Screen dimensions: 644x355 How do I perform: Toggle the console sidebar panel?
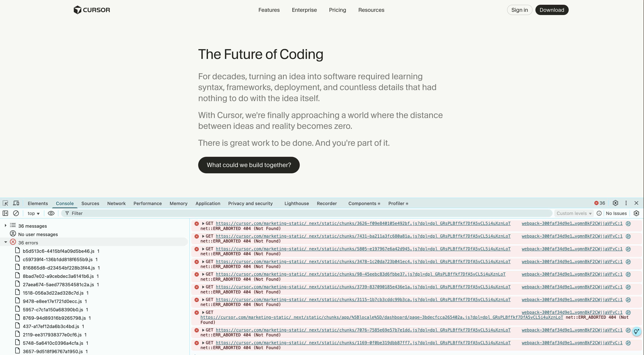click(x=5, y=213)
